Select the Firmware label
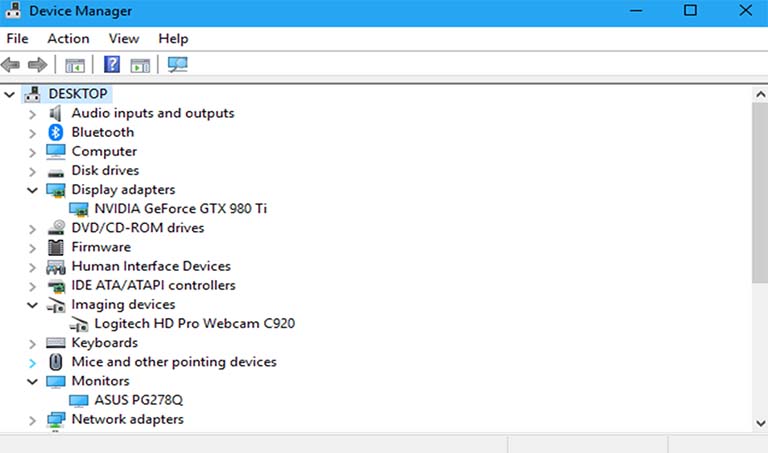The height and width of the screenshot is (453, 768). [101, 247]
